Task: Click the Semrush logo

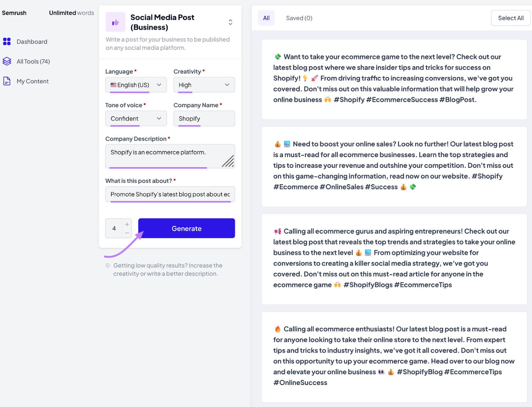Action: pyautogui.click(x=14, y=13)
